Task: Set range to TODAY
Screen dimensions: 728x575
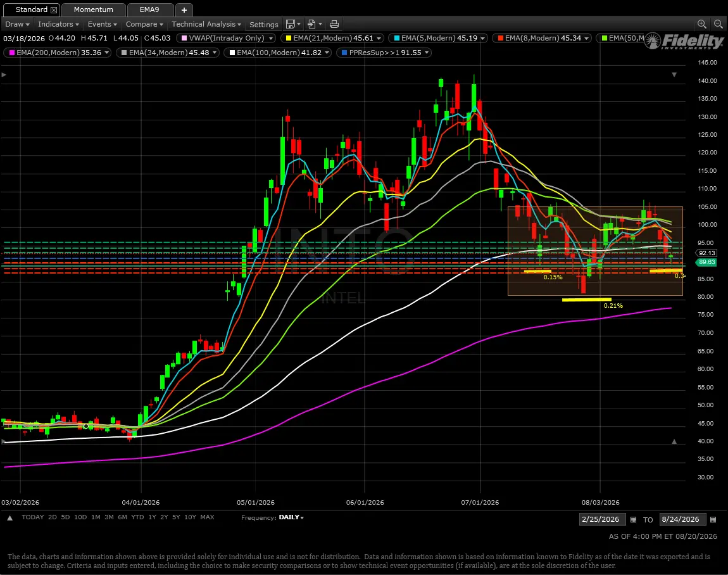Action: pos(32,517)
